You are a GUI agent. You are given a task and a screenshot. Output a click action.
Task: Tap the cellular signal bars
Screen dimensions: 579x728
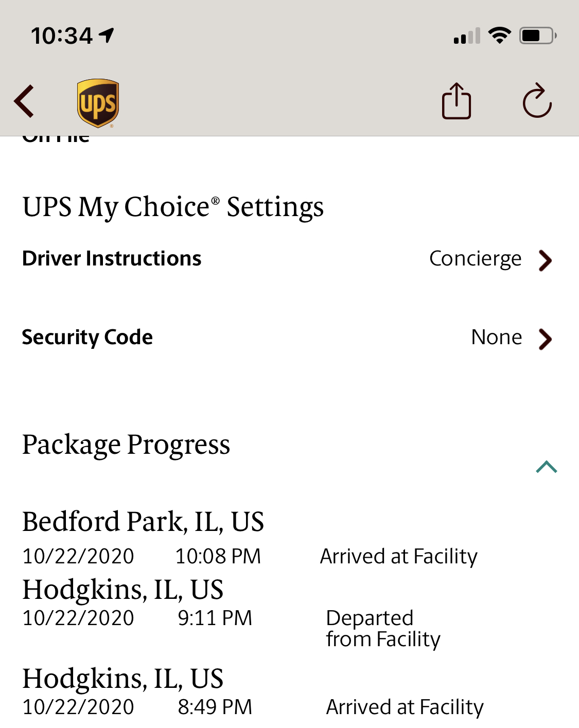[x=467, y=35]
